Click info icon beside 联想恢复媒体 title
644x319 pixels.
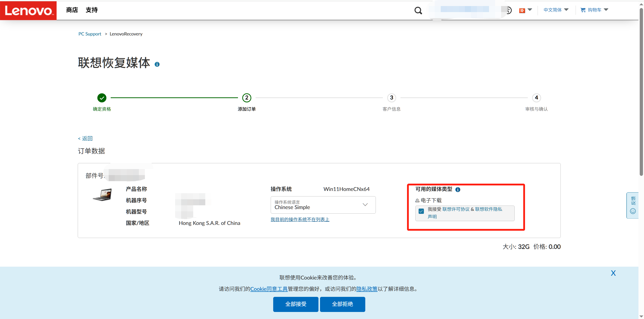pos(157,64)
